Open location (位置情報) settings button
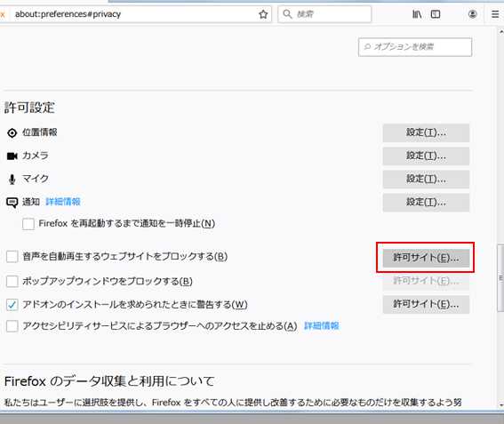Image resolution: width=504 pixels, height=424 pixels. coord(426,132)
